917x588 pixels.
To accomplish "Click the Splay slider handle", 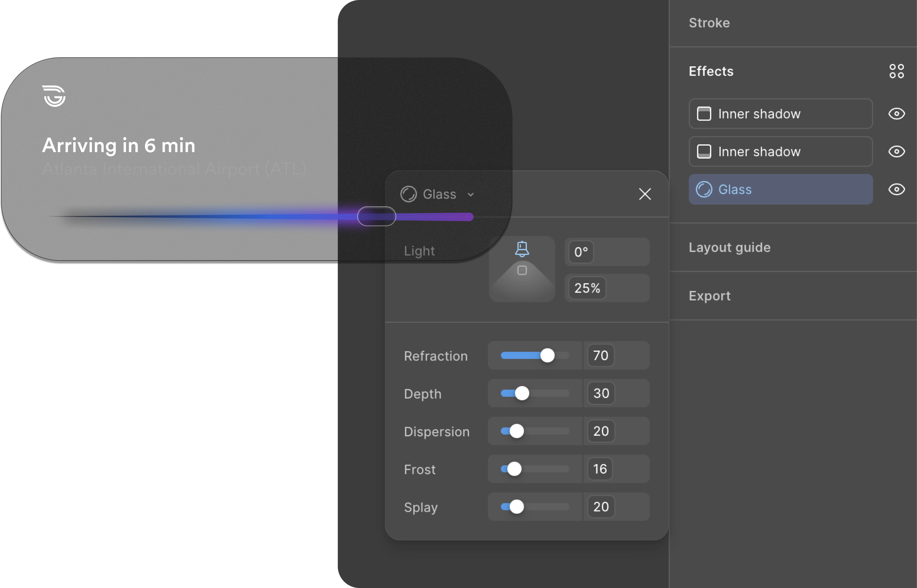I will tap(517, 507).
